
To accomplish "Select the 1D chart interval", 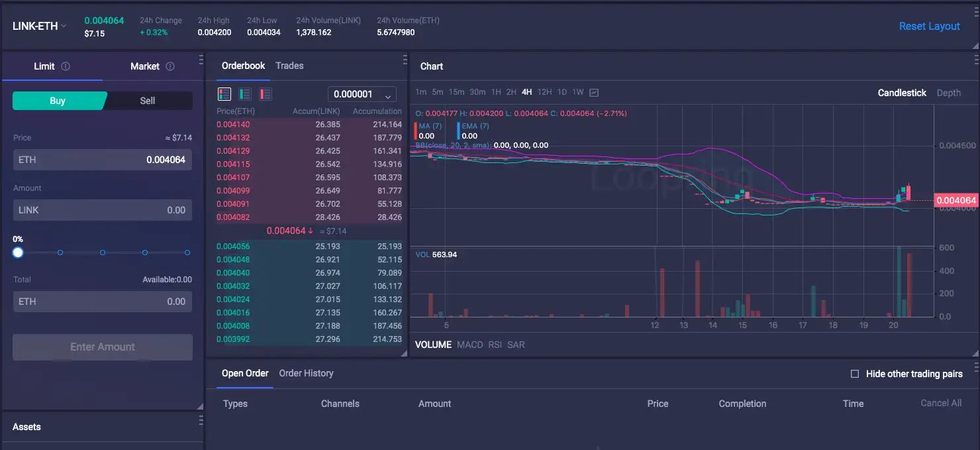I will 562,93.
